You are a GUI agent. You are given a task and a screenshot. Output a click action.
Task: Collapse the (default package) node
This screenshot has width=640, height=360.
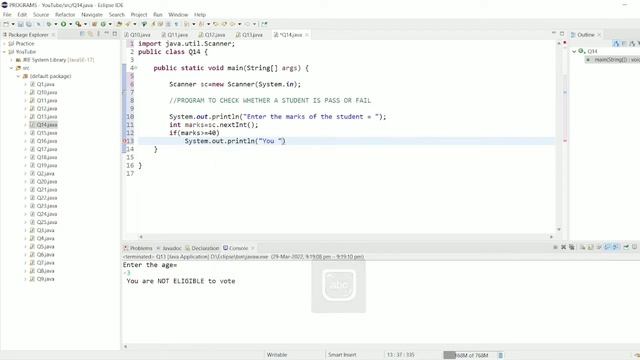pyautogui.click(x=18, y=76)
